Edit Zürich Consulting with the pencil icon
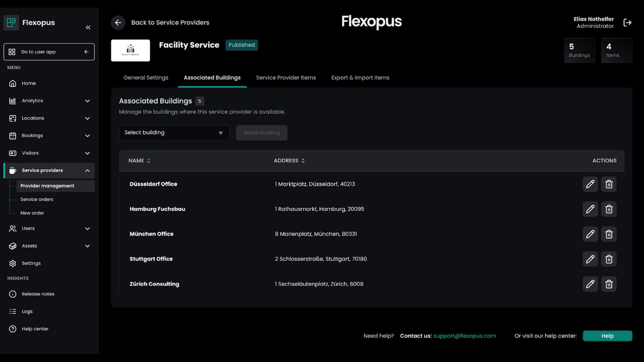Image resolution: width=644 pixels, height=362 pixels. 590,284
